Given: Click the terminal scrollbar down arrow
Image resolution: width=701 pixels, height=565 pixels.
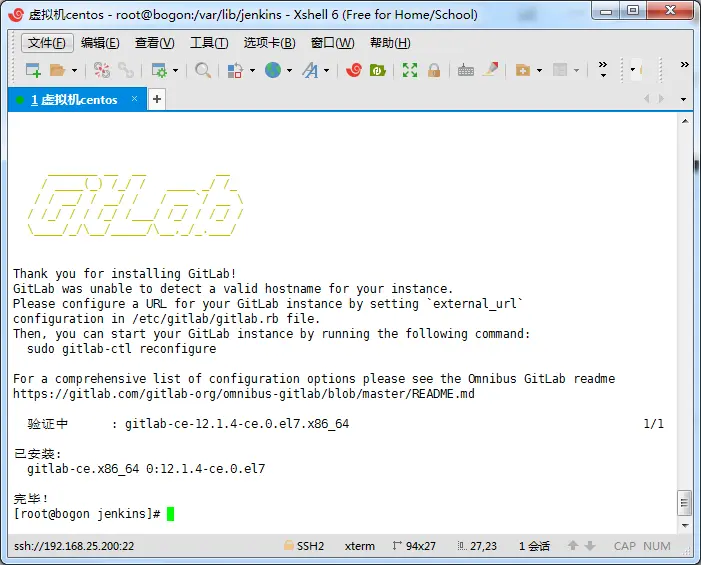Looking at the screenshot, I should (x=685, y=526).
